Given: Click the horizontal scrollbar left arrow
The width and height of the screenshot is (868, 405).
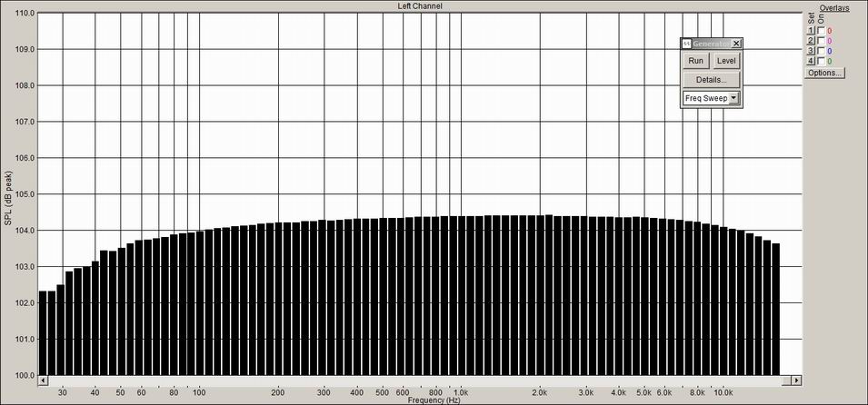Looking at the screenshot, I should (44, 380).
